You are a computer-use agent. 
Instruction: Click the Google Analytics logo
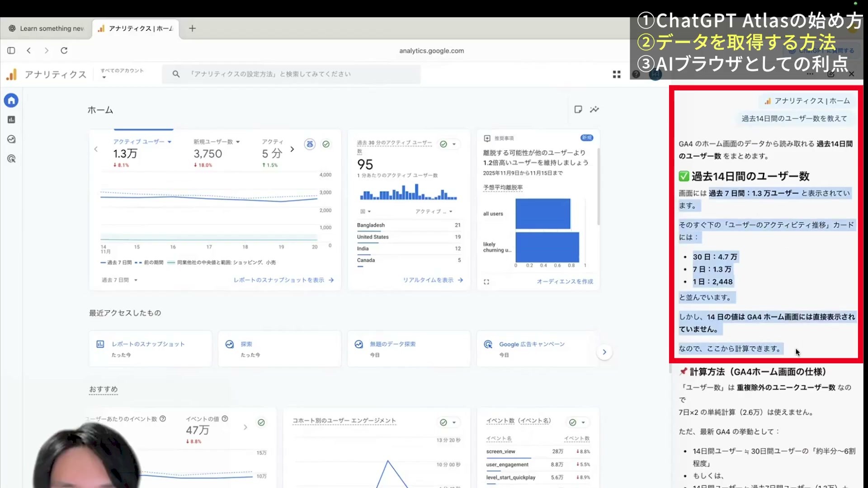[12, 75]
